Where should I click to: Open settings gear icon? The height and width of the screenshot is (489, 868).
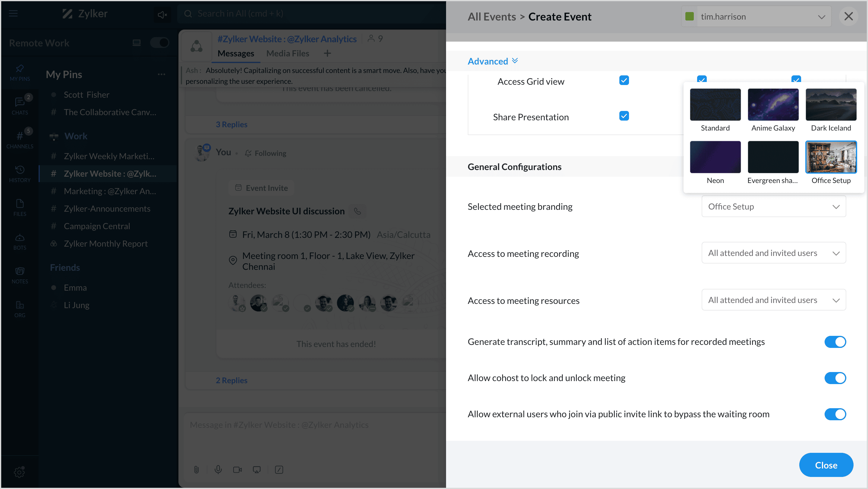pos(19,472)
